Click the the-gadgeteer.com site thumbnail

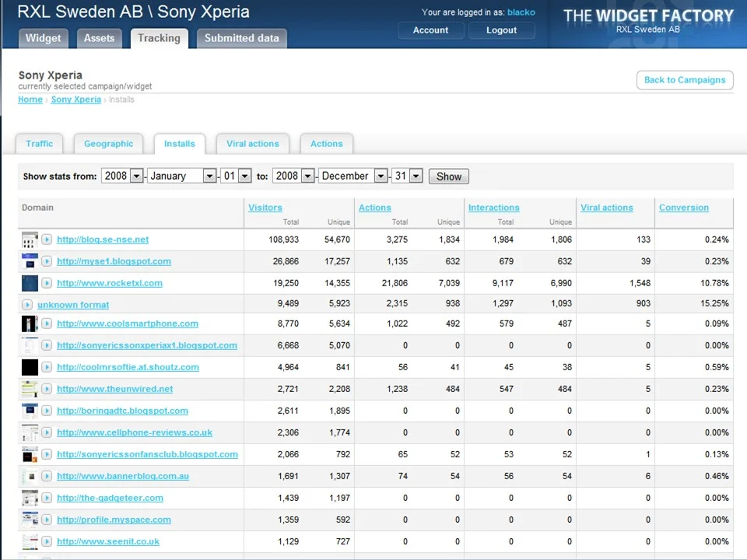(30, 498)
